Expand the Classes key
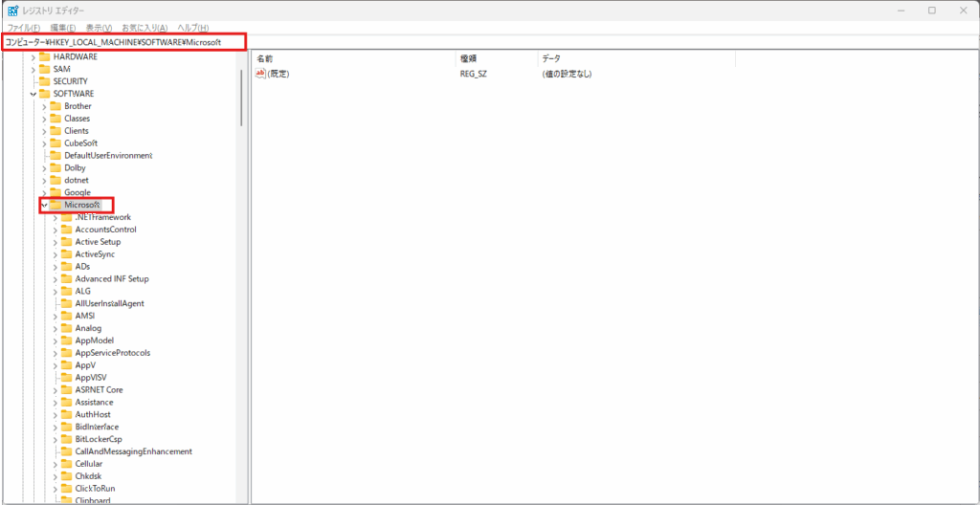The image size is (980, 505). point(44,119)
